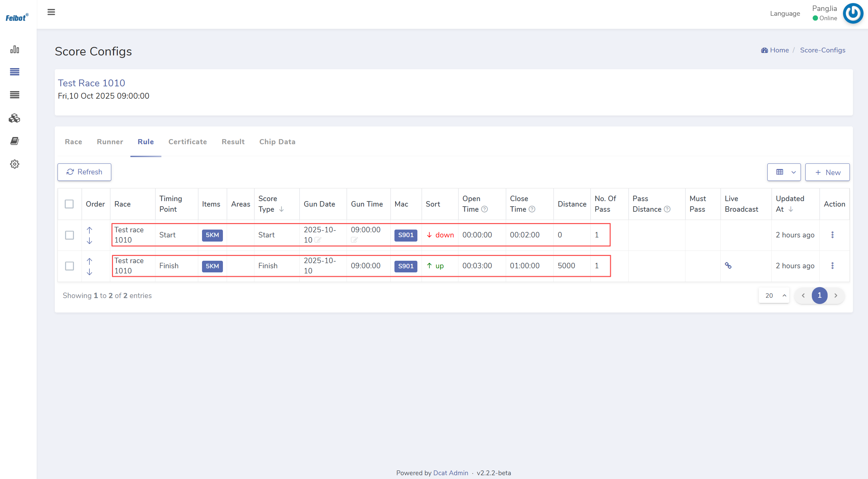Click the hamburger menu toggle icon
The image size is (868, 479).
point(51,12)
